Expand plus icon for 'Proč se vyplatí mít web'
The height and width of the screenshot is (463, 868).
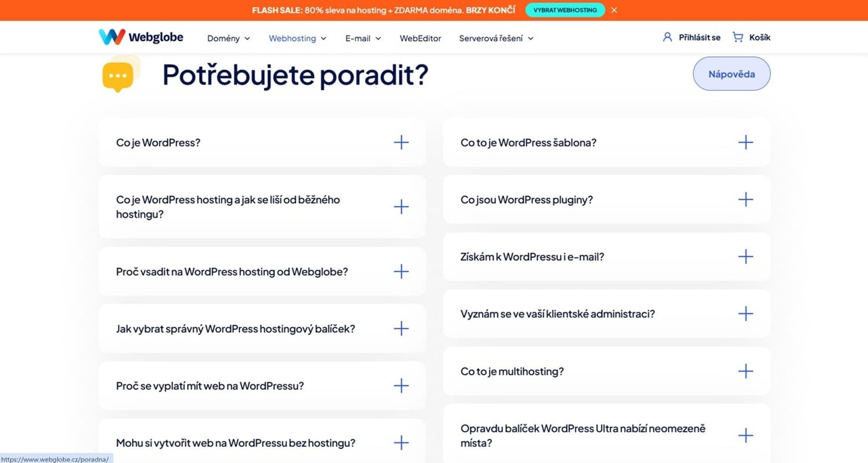pyautogui.click(x=401, y=385)
